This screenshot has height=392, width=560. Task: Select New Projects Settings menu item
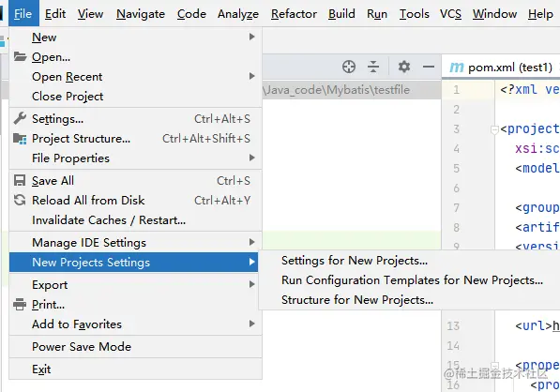pos(134,262)
